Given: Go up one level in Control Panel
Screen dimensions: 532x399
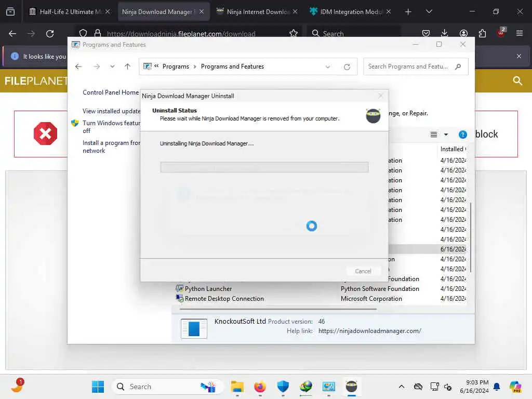Looking at the screenshot, I should (128, 66).
